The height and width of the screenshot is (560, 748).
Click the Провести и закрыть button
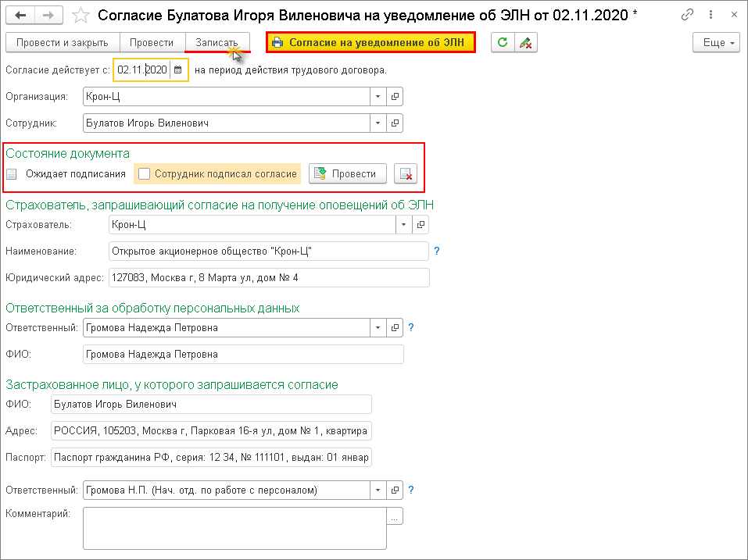tap(63, 42)
